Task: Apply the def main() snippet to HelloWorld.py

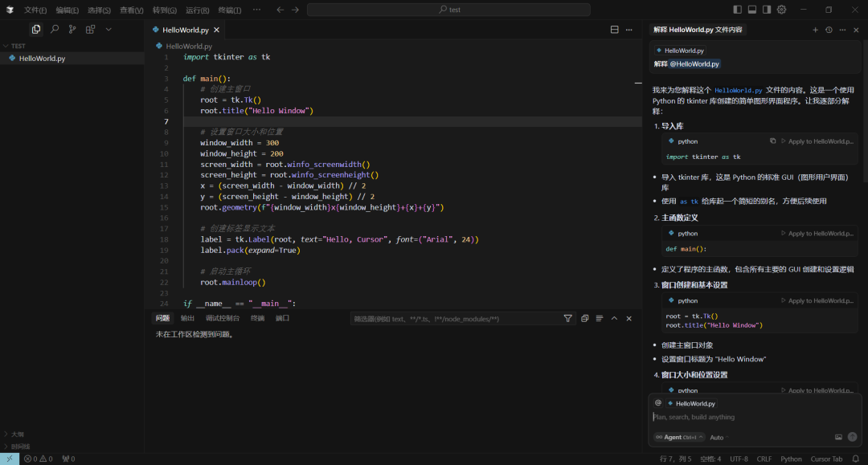Action: tap(817, 234)
